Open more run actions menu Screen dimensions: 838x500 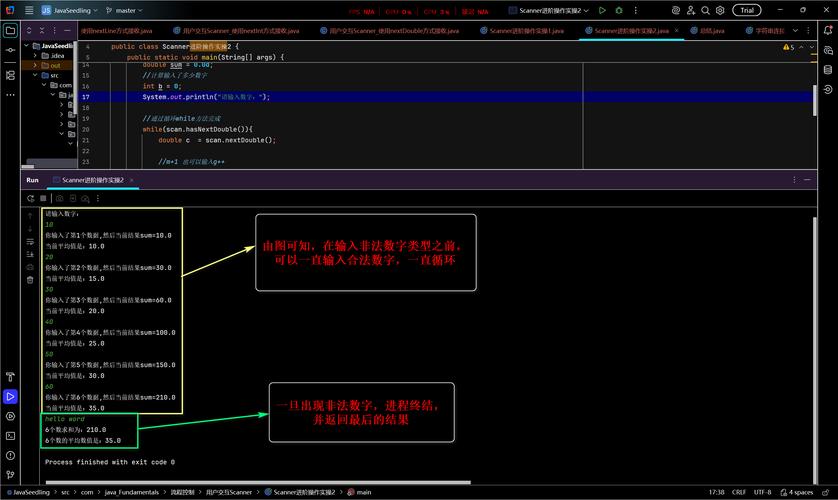635,10
